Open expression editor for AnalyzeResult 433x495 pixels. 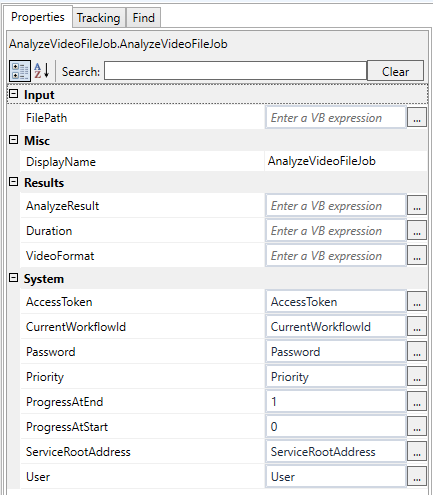coord(417,205)
